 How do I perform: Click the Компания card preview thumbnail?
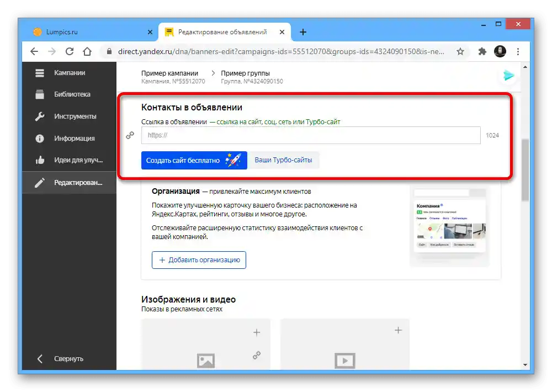450,226
